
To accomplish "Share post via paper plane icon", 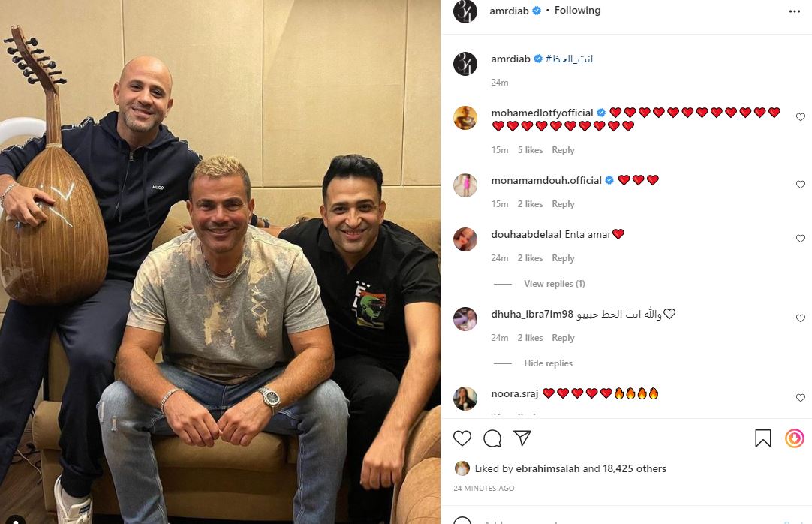I will 522,438.
